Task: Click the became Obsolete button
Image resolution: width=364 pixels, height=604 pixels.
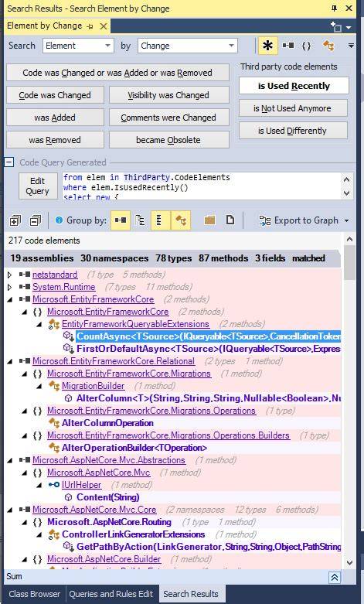Action: (x=168, y=139)
